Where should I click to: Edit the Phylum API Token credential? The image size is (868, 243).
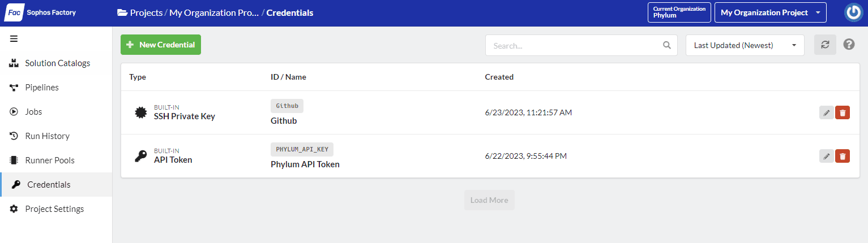coord(827,156)
